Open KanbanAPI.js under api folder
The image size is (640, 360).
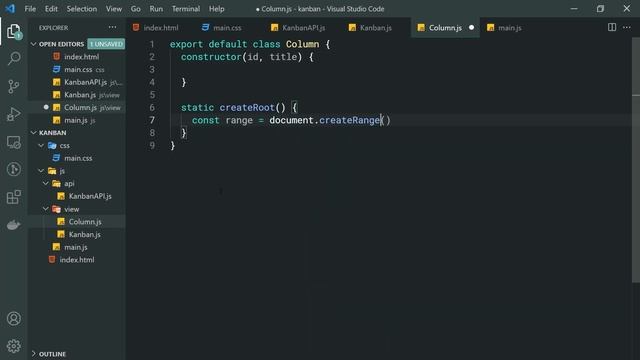[x=77, y=196]
